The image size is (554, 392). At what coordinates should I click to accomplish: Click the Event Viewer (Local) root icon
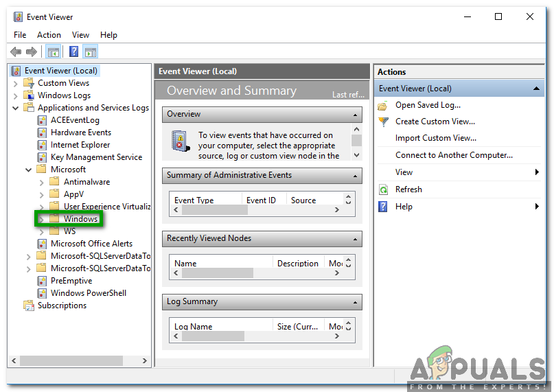coord(16,71)
